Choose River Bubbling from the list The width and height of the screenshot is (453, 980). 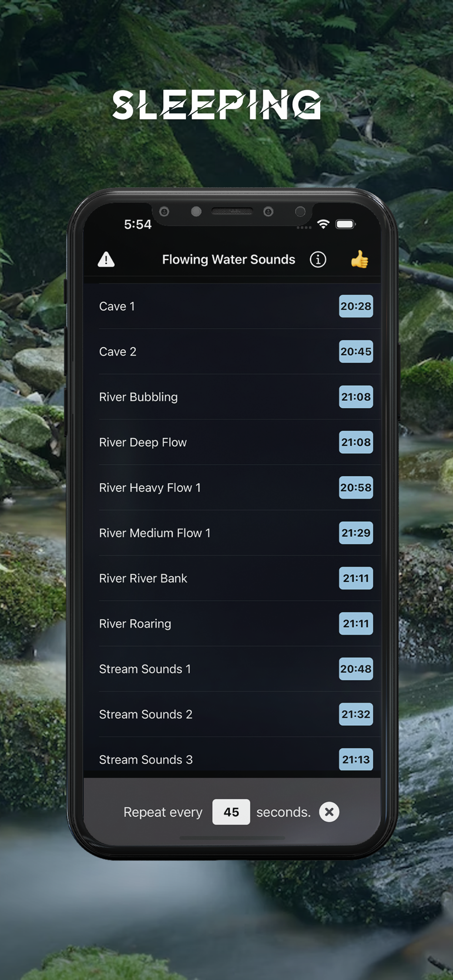pyautogui.click(x=232, y=397)
